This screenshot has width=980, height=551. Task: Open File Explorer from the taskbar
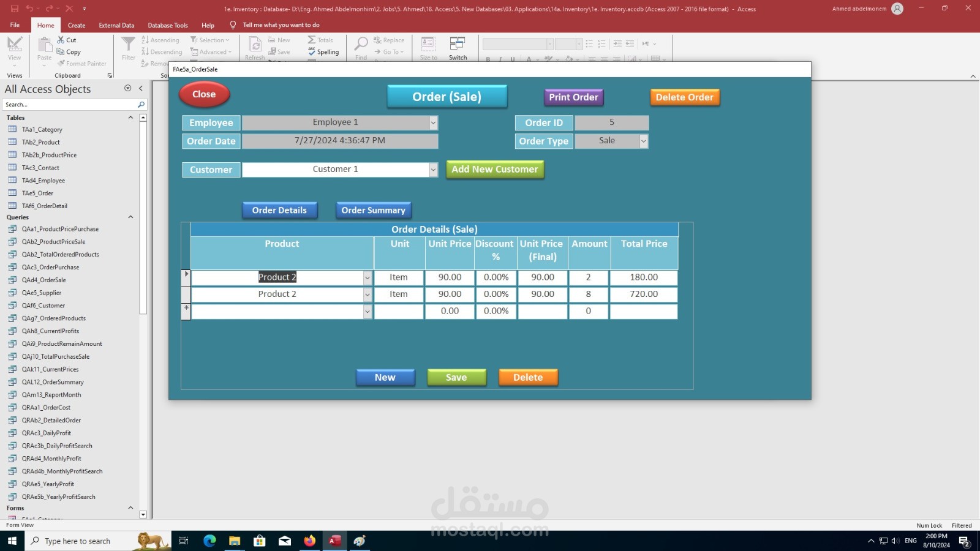pos(235,541)
